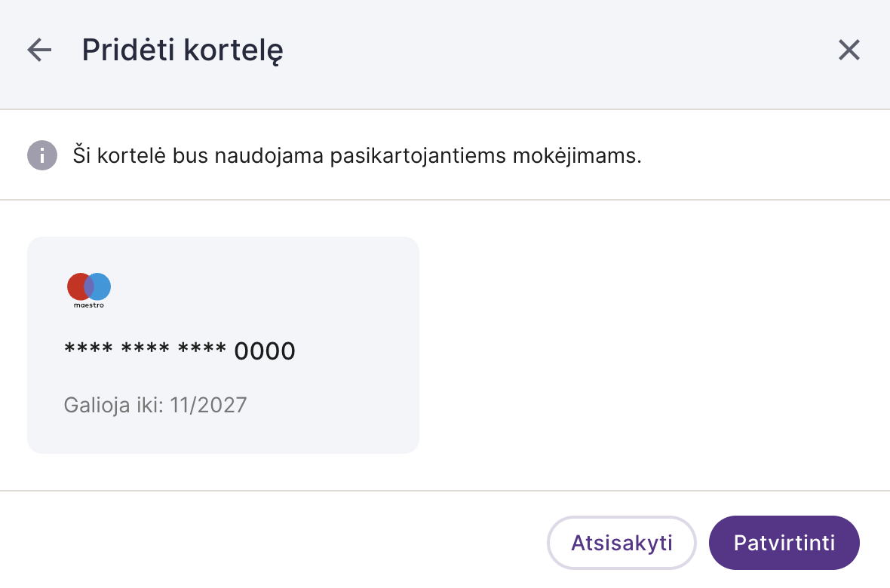
Task: Click the Maestro card logo
Action: point(89,290)
